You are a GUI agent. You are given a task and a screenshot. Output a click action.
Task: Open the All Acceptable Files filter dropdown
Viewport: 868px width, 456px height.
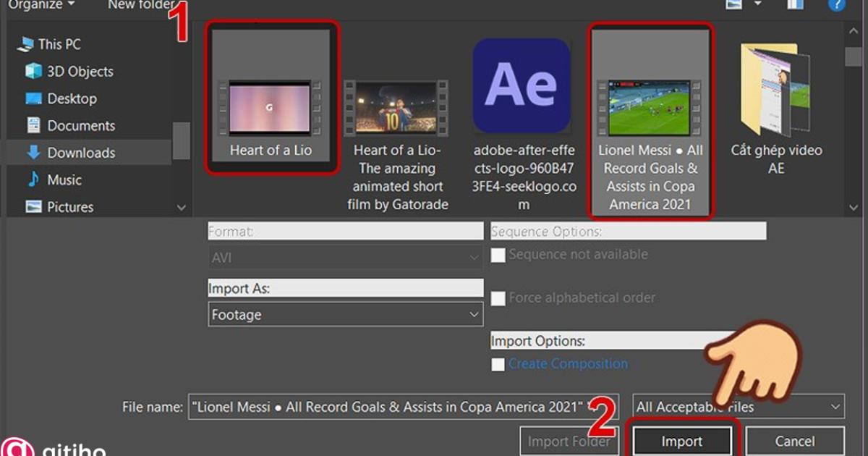(x=736, y=407)
